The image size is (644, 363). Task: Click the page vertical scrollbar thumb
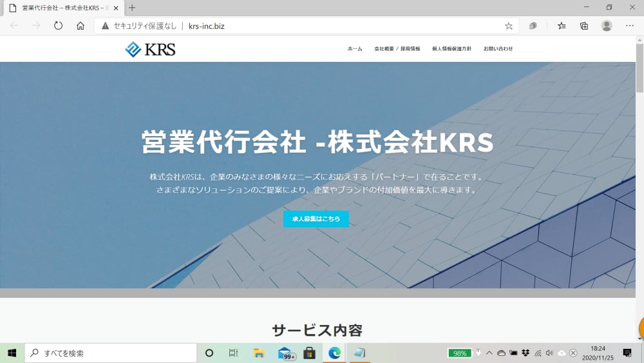639,68
